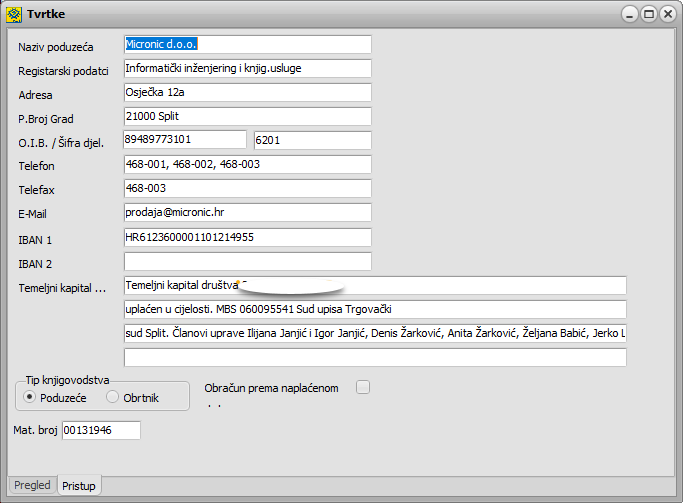Screen dimensions: 683x503
Task: Click the 'Naziv poduzeća' label
Action: [x=56, y=47]
